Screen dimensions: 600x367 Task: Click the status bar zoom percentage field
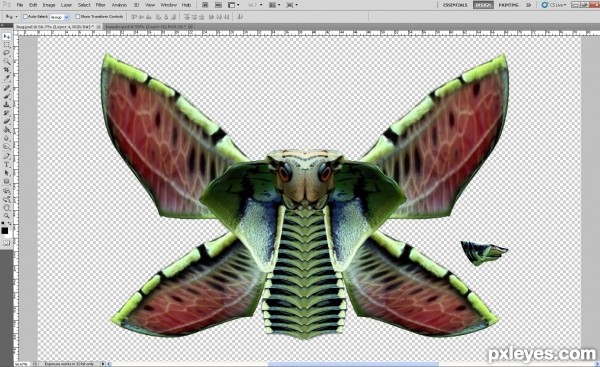[x=22, y=364]
